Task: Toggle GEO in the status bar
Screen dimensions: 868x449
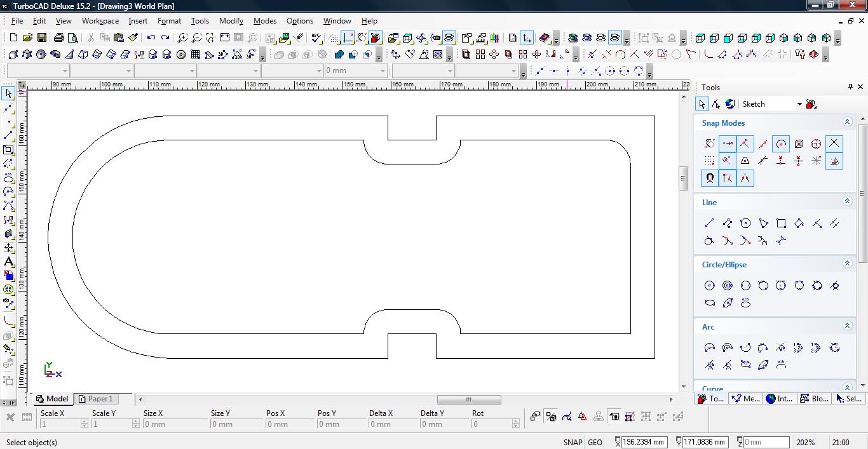Action: tap(595, 442)
